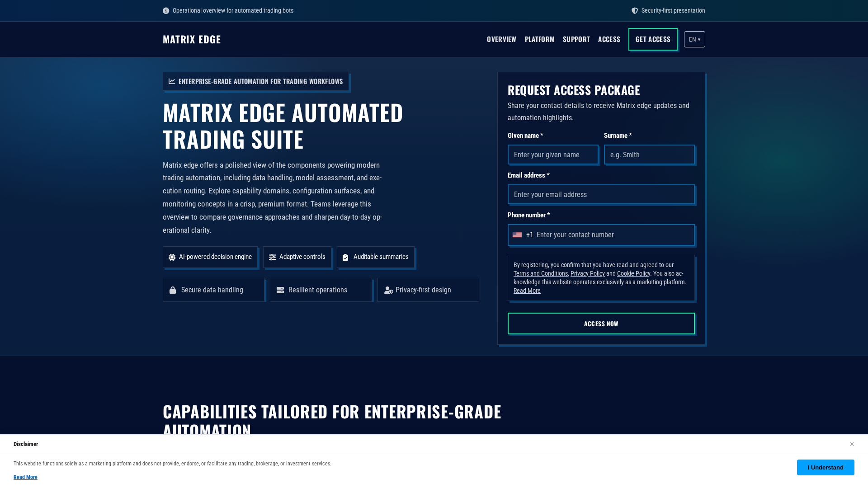Open the +1 country code selector

[523, 235]
